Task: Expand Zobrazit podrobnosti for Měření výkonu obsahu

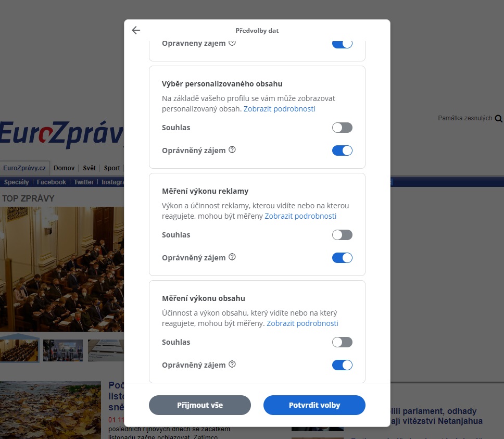Action: [303, 323]
